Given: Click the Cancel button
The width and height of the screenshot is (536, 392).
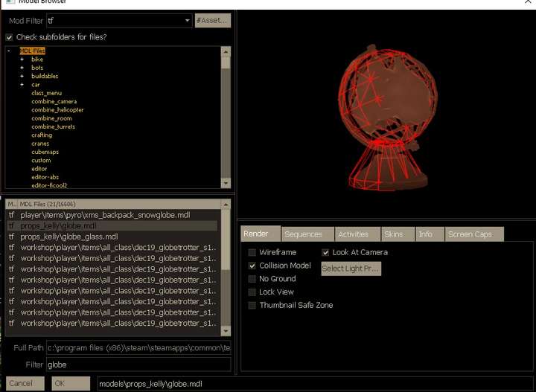Looking at the screenshot, I should (21, 384).
